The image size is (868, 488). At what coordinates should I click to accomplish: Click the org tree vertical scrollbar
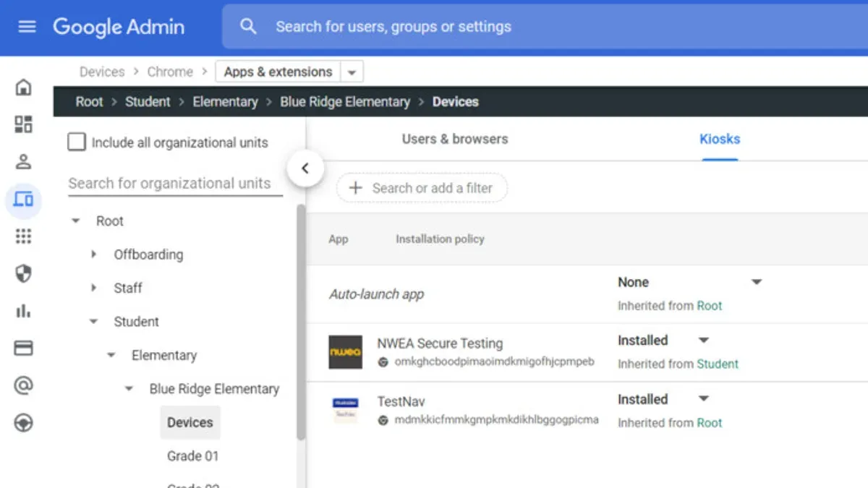tap(301, 322)
